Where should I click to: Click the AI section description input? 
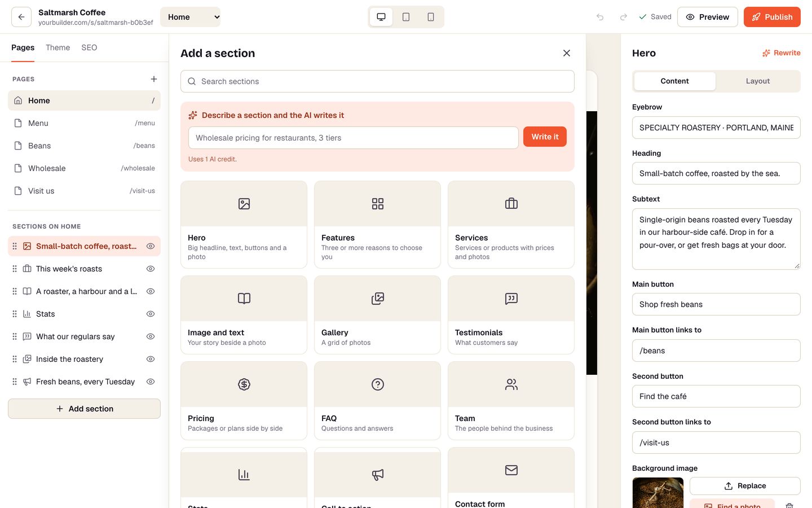click(353, 138)
